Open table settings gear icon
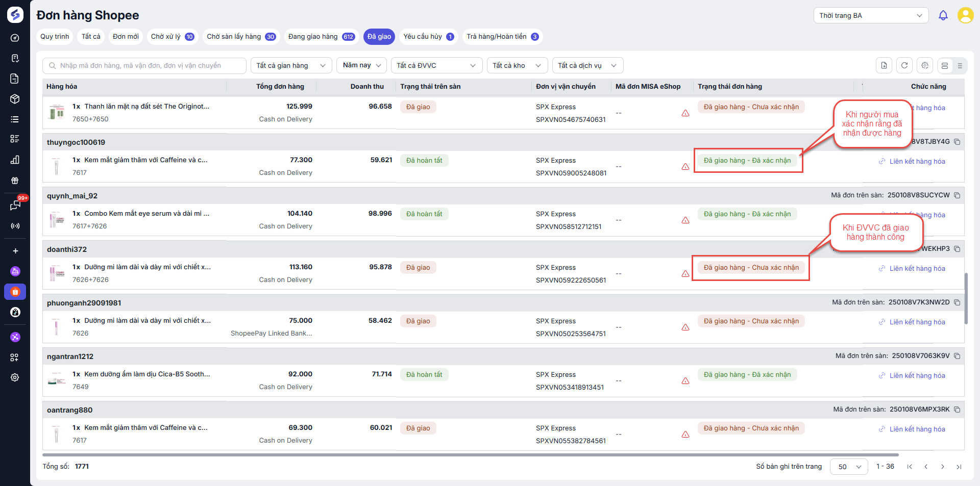Image resolution: width=980 pixels, height=486 pixels. coord(924,65)
